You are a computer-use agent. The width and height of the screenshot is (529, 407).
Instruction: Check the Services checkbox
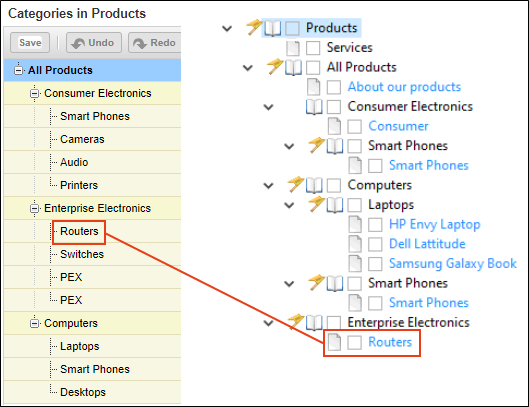tap(313, 48)
